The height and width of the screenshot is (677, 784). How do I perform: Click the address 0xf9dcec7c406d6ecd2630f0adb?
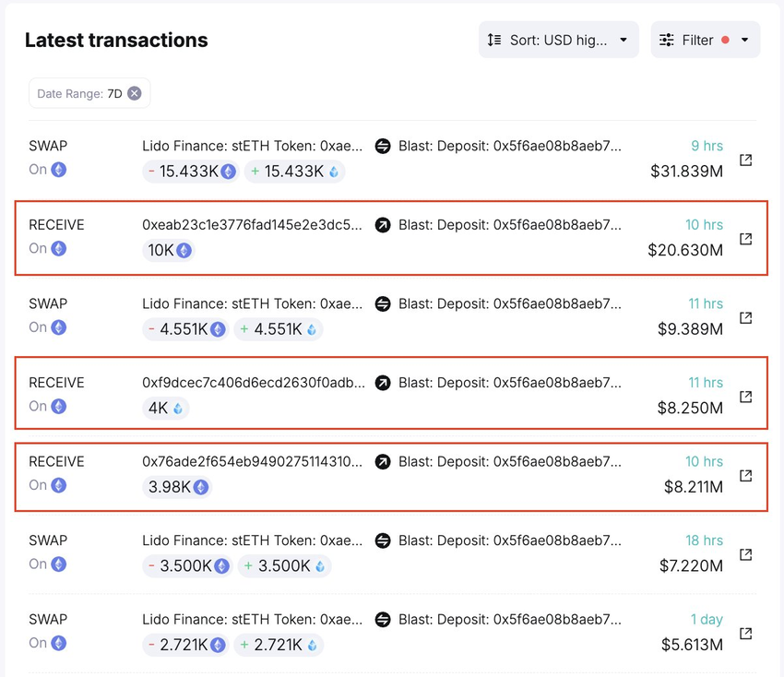pos(252,383)
